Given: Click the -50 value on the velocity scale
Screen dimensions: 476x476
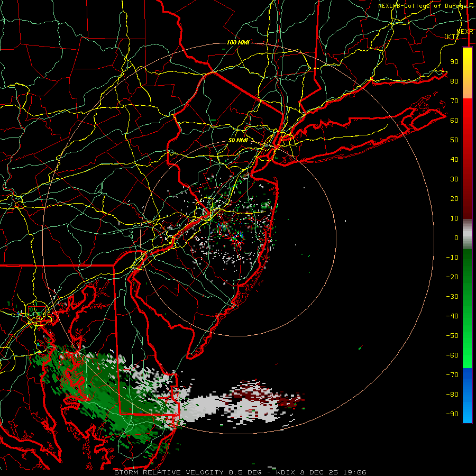Looking at the screenshot, I should pyautogui.click(x=452, y=336).
